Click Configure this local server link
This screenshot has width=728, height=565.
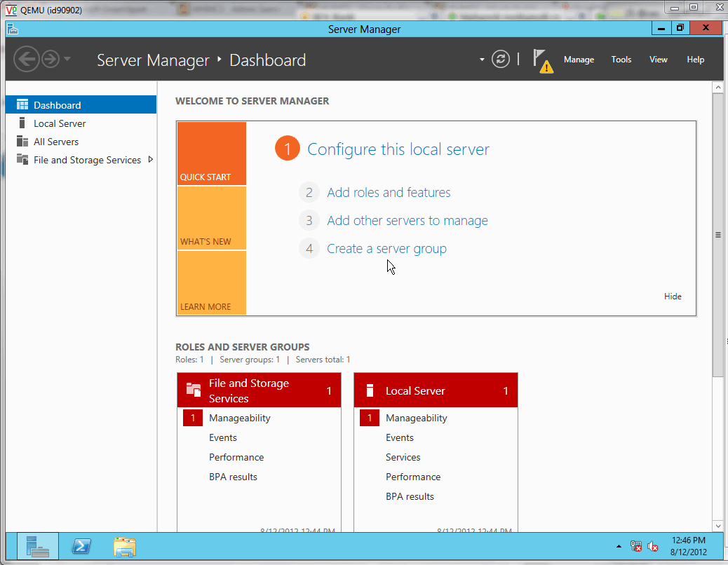coord(398,149)
